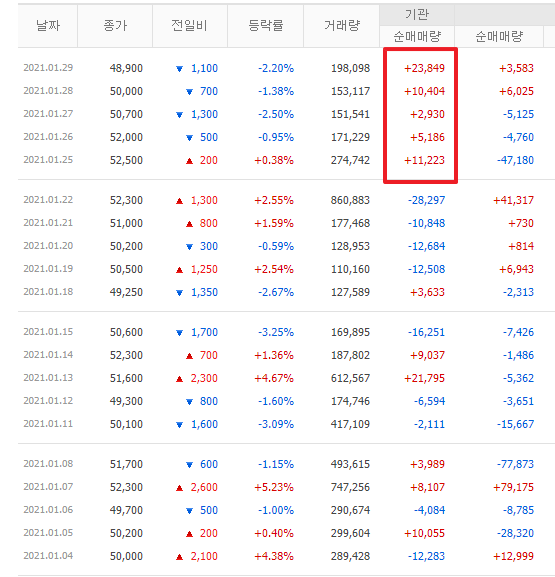Screen dimensions: 555x577
Task: Click the rate +5.23%
Action: (274, 487)
